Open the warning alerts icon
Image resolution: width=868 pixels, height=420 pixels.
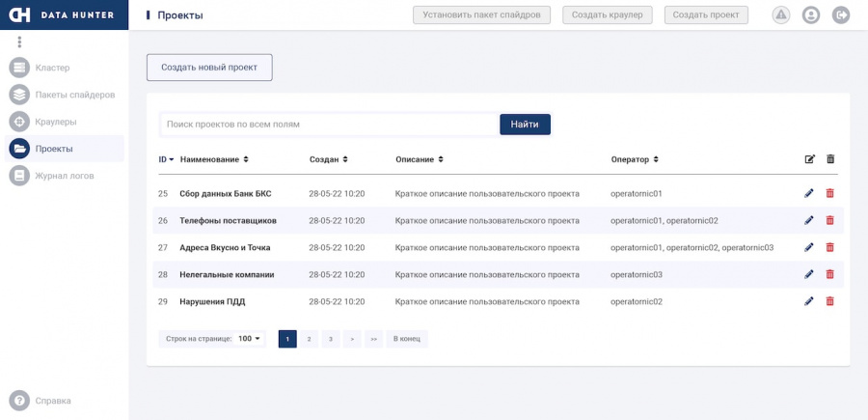click(x=781, y=14)
